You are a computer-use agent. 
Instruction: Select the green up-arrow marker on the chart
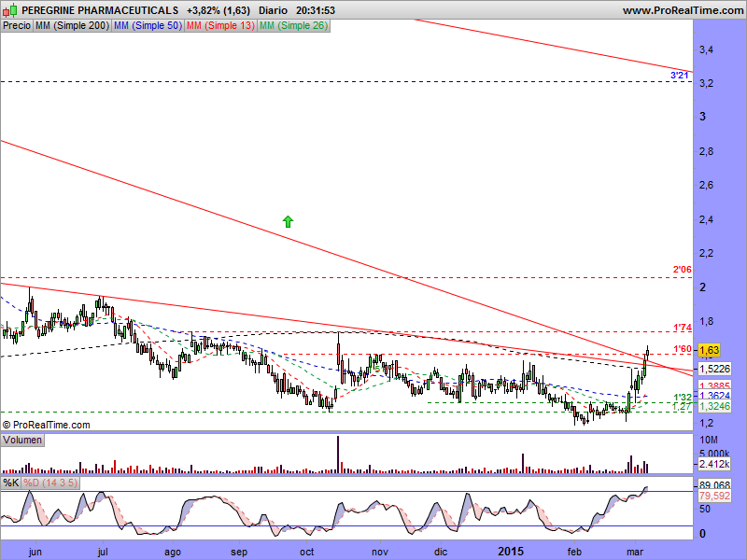point(288,221)
